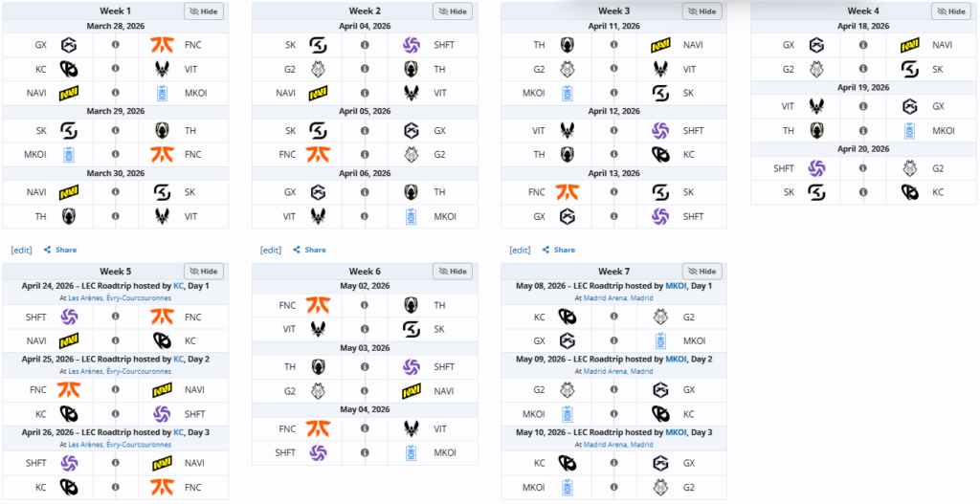Screen dimensions: 980x504
Task: Open match info for SHFT vs G2 in Week 4
Action: tap(863, 167)
